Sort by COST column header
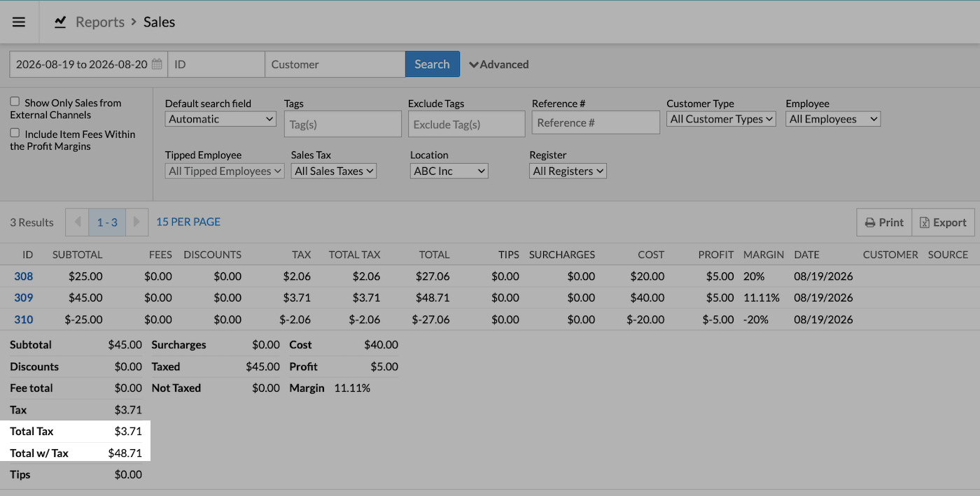The width and height of the screenshot is (980, 496). [x=651, y=255]
